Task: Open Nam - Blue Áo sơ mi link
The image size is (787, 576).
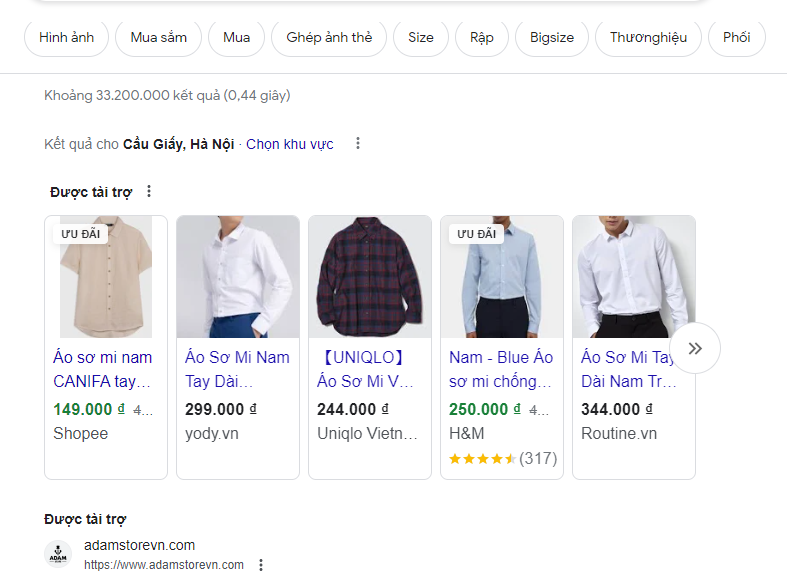Action: tap(501, 369)
